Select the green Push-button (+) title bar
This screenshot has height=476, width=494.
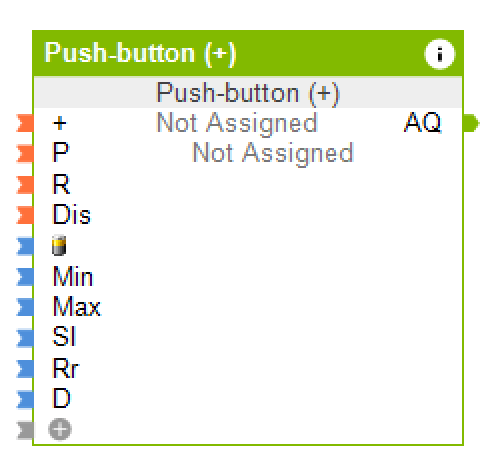tap(248, 53)
